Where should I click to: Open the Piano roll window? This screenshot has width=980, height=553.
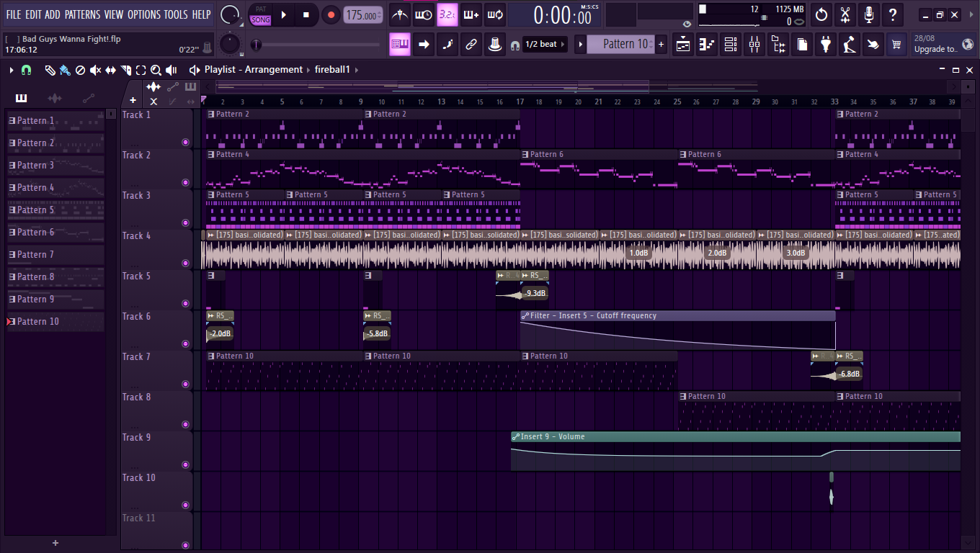(x=707, y=45)
